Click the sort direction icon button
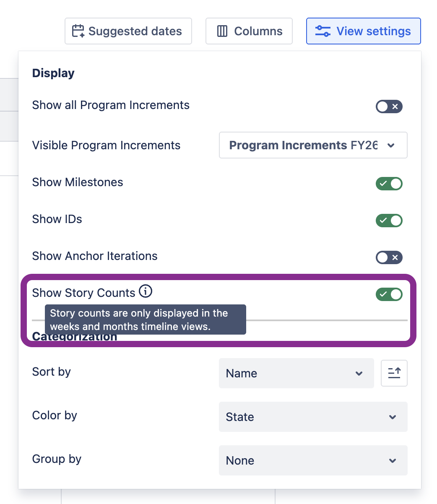The image size is (437, 504). 394,373
